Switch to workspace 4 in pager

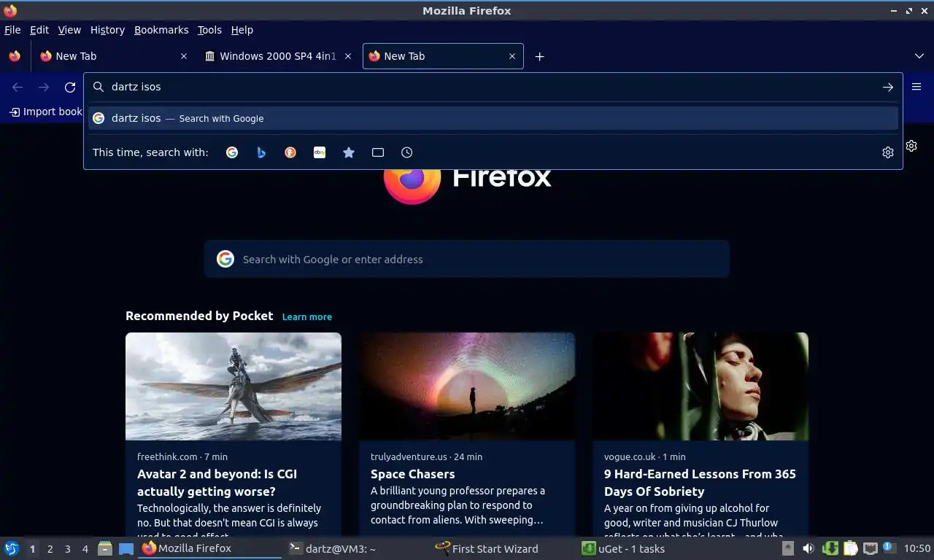[85, 548]
